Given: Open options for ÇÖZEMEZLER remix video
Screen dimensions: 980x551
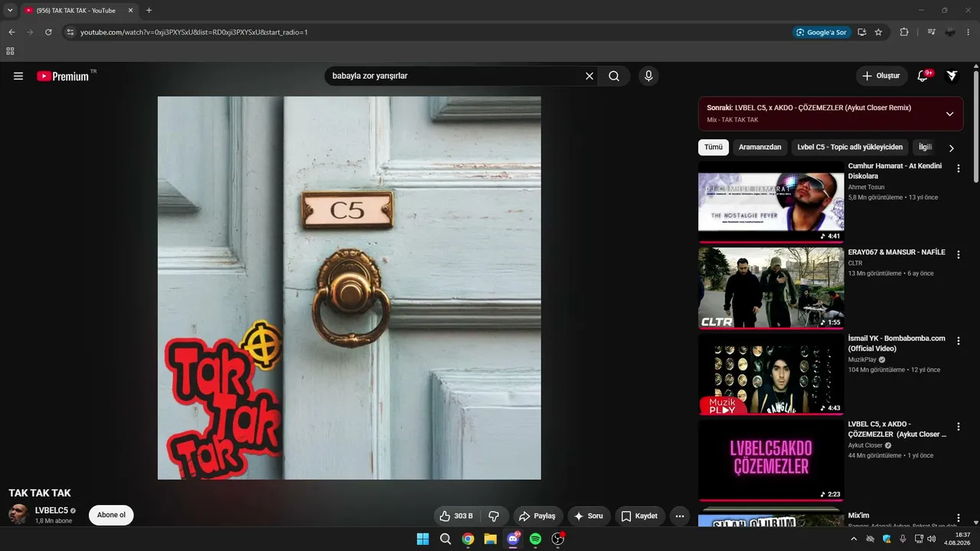Looking at the screenshot, I should (x=958, y=427).
